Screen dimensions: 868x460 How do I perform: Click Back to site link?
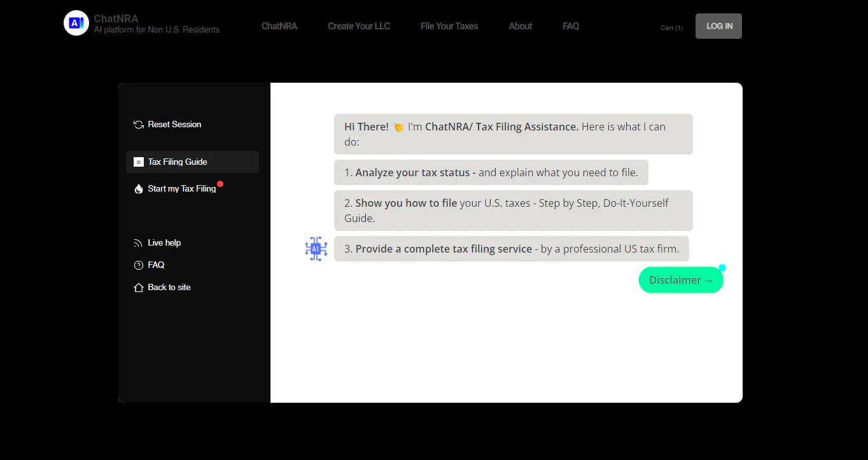(x=169, y=288)
